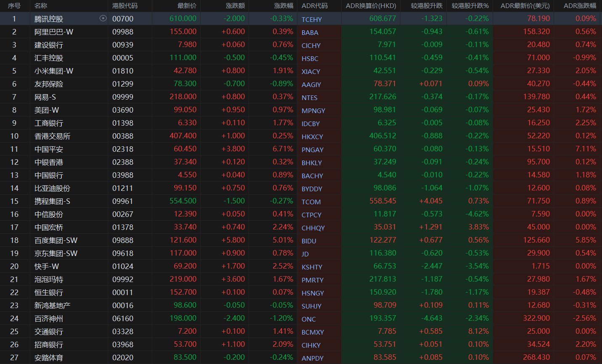
Task: Select the 中国平安 stock name
Action: [49, 149]
